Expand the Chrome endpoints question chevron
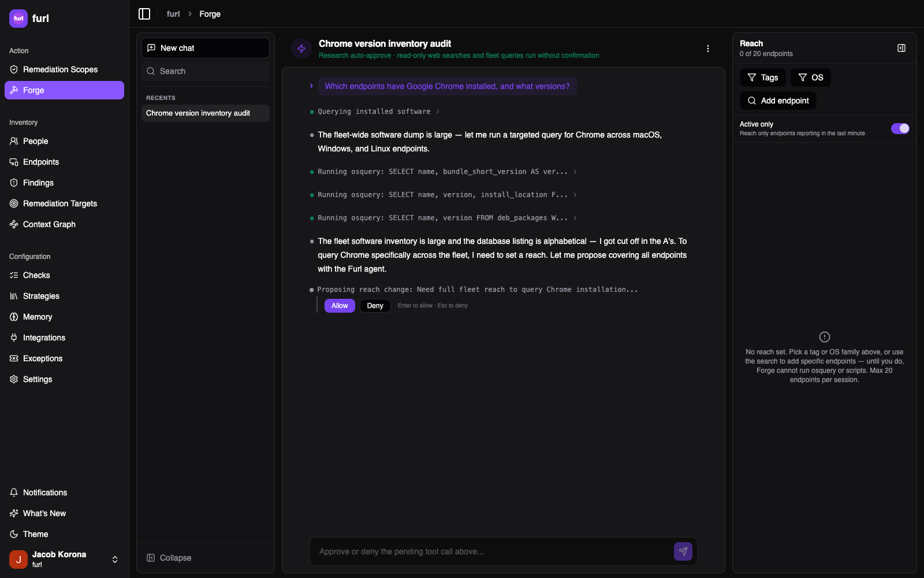The image size is (924, 578). pyautogui.click(x=311, y=86)
